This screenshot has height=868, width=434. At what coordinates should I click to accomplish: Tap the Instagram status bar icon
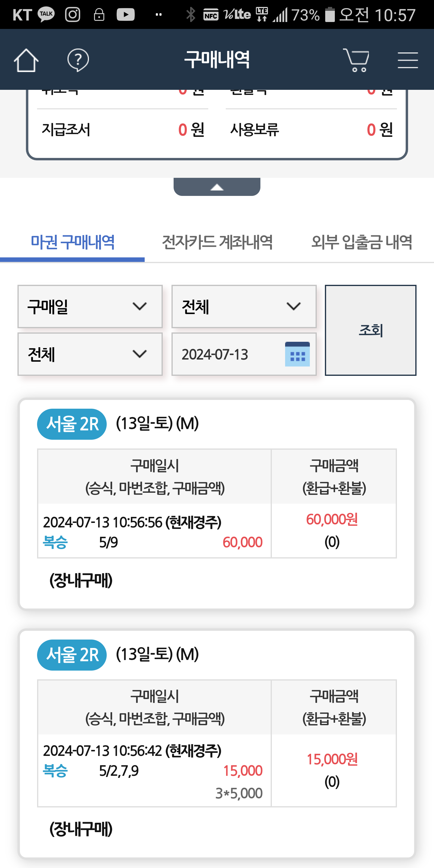pos(72,14)
